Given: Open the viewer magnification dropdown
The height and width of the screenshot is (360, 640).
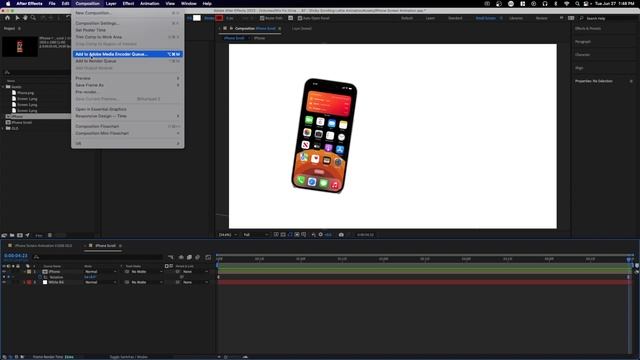Looking at the screenshot, I should click(228, 235).
